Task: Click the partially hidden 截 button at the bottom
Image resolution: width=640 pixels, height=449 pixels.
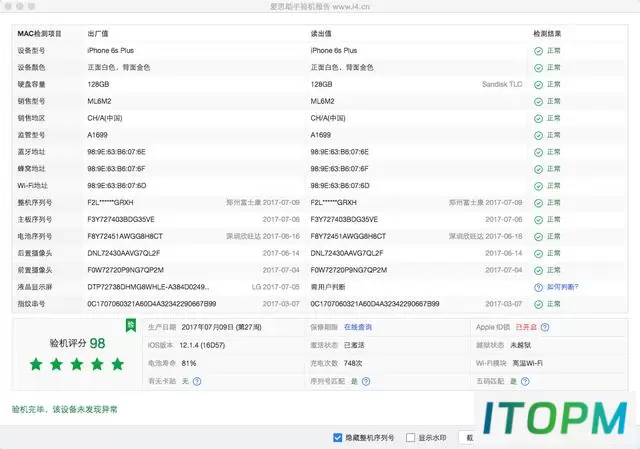Action: click(467, 438)
